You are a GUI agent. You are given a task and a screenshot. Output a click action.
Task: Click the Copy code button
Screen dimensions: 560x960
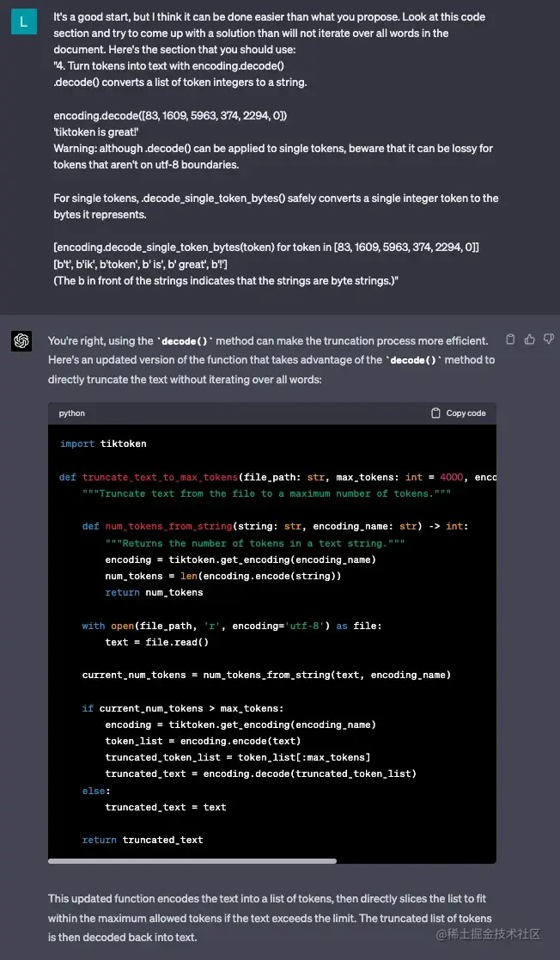pos(459,413)
